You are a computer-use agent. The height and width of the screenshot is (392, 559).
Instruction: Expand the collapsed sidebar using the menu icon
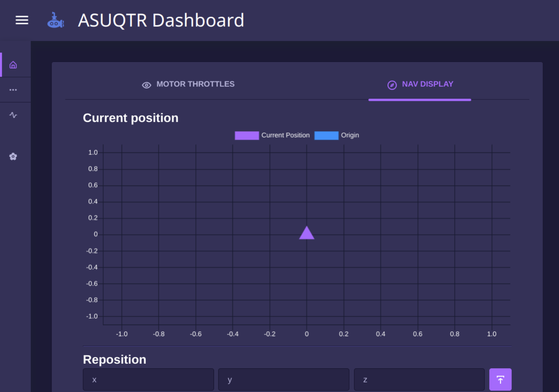coord(22,20)
